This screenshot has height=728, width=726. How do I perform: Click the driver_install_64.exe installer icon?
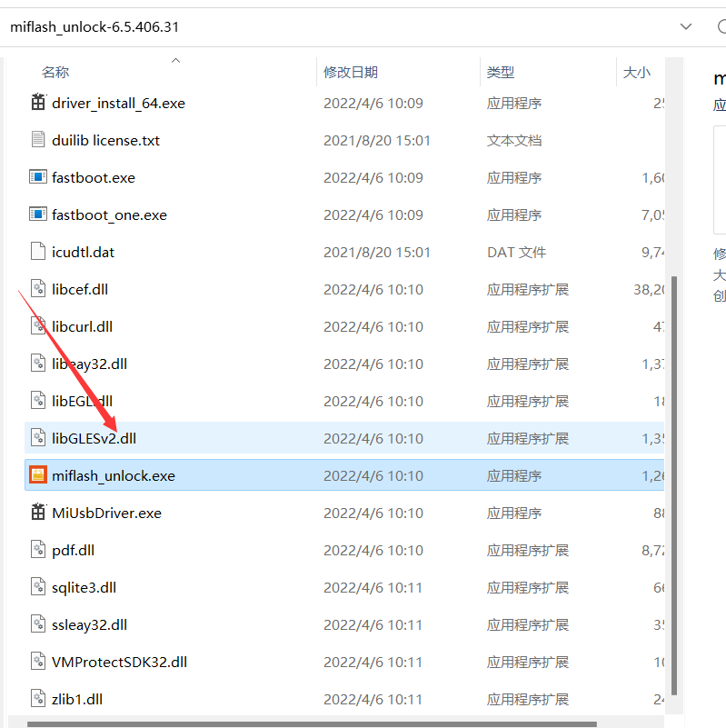point(38,102)
